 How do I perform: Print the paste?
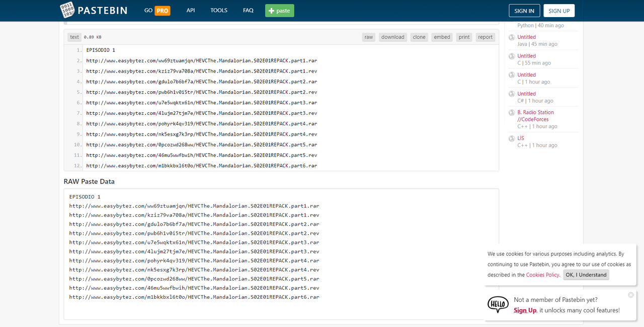click(x=464, y=37)
